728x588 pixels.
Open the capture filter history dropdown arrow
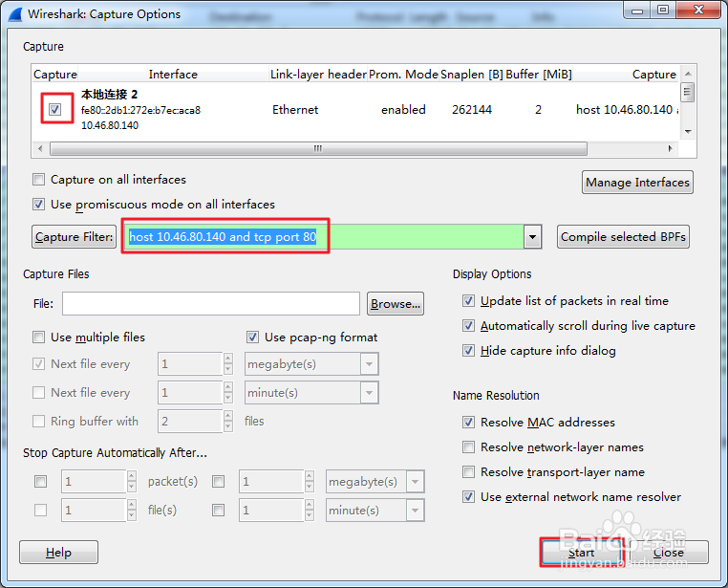(532, 237)
